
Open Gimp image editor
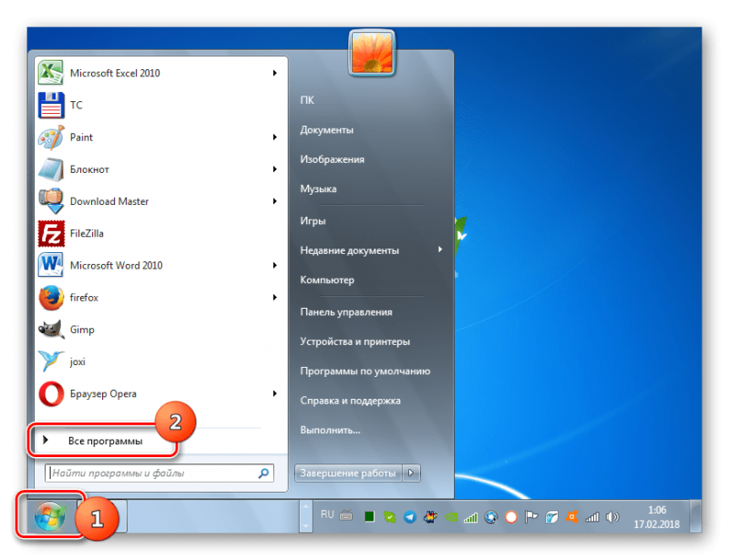click(160, 330)
